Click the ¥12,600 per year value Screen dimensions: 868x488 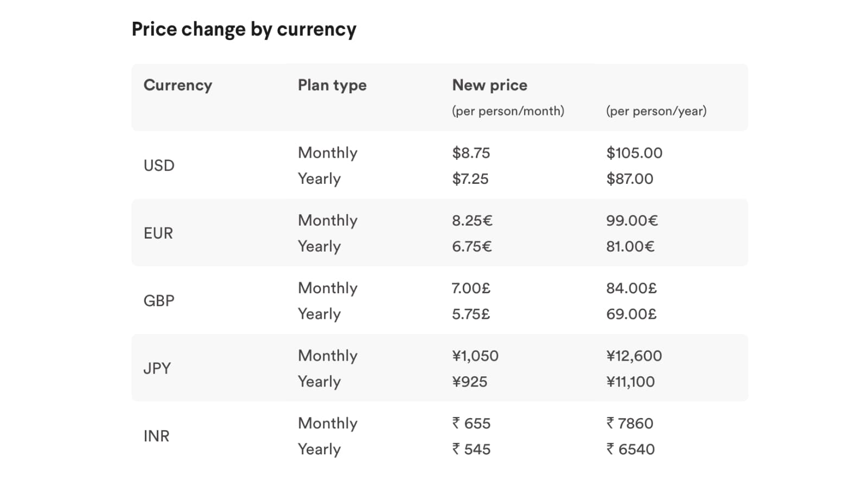tap(634, 356)
